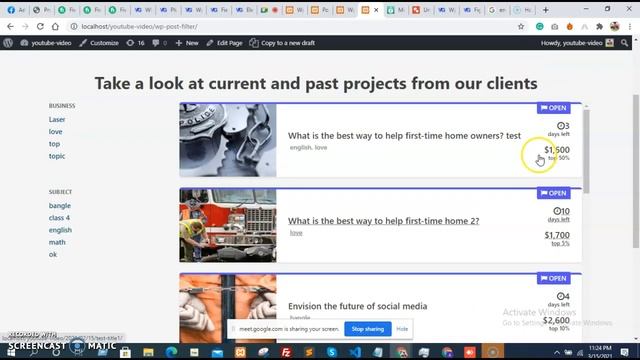640x360 pixels.
Task: Open comments bubble in admin bar
Action: pos(160,43)
